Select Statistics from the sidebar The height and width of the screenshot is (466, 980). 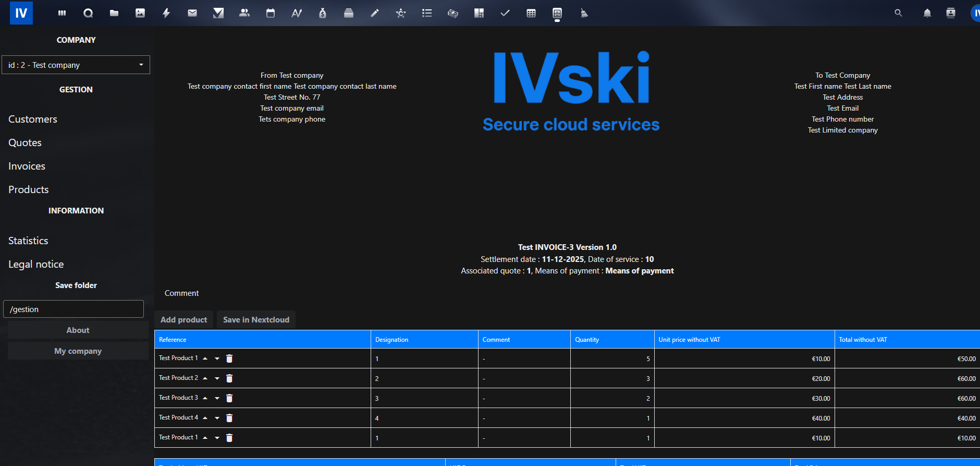28,241
